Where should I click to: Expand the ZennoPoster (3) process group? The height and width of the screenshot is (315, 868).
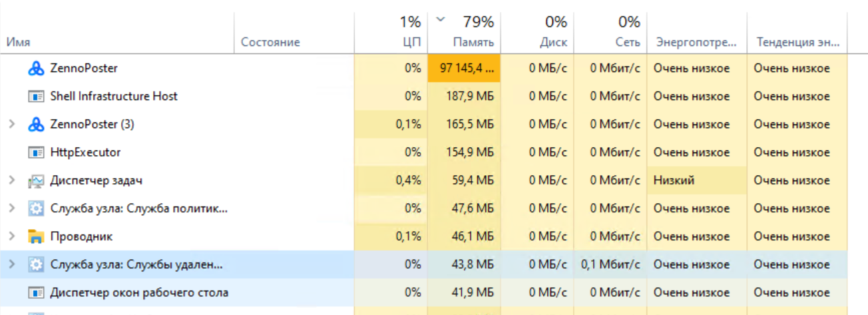point(11,124)
